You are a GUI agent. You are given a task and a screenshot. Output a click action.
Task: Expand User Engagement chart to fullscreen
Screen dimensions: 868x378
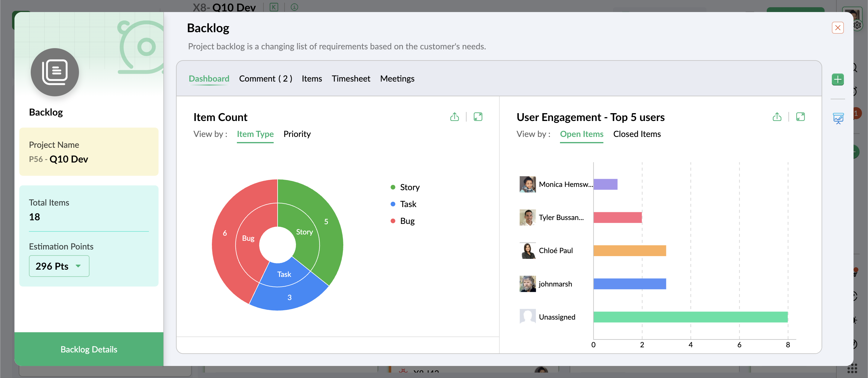pos(800,117)
